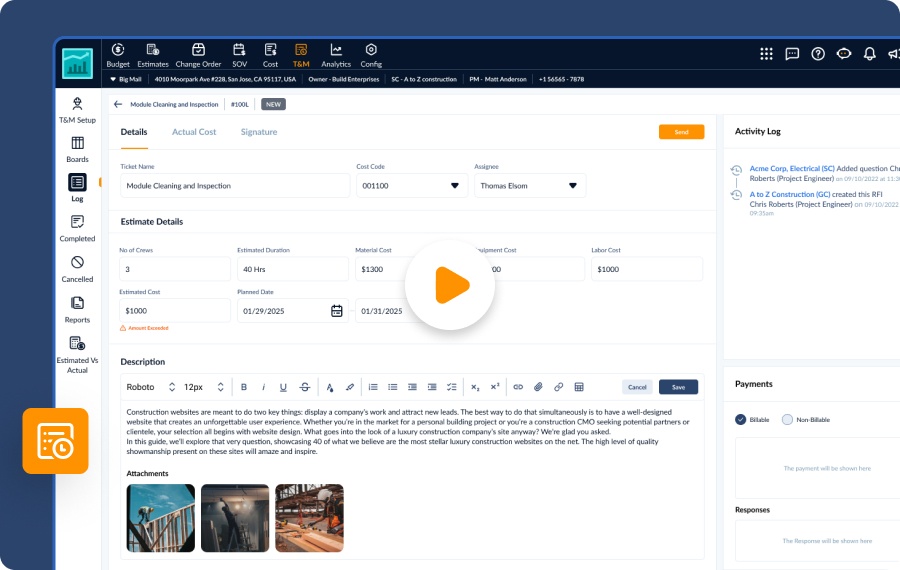Pick text color in editor toolbar
Screen dimensions: 900x570
coord(329,387)
